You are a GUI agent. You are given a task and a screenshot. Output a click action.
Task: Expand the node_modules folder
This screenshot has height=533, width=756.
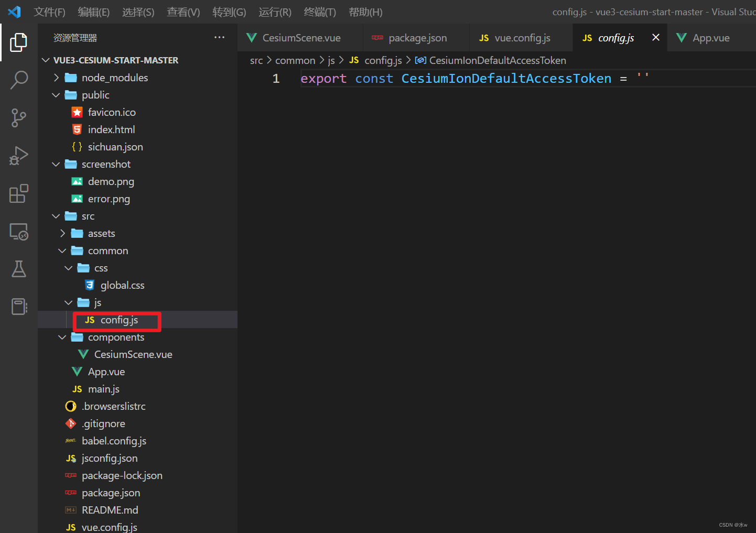(56, 78)
